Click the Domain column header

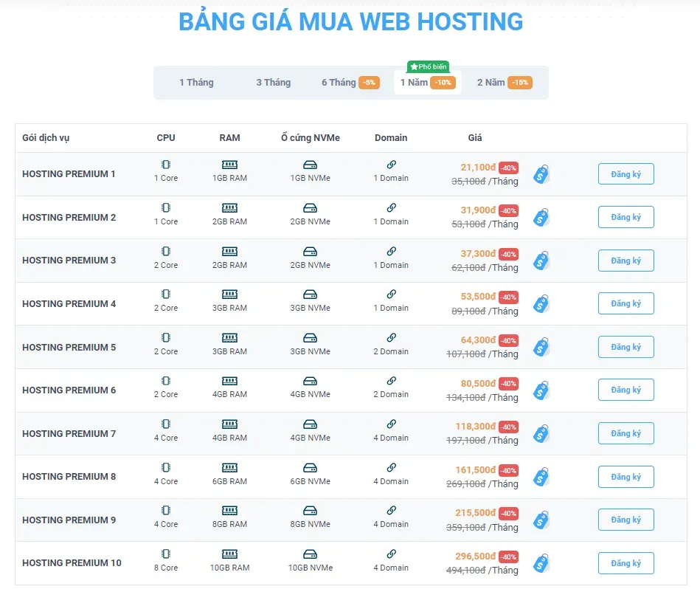391,137
